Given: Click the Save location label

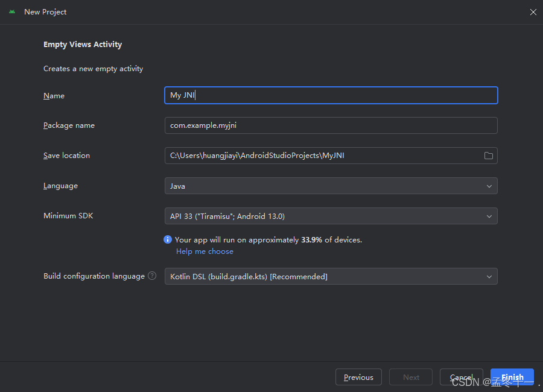Looking at the screenshot, I should tap(66, 156).
